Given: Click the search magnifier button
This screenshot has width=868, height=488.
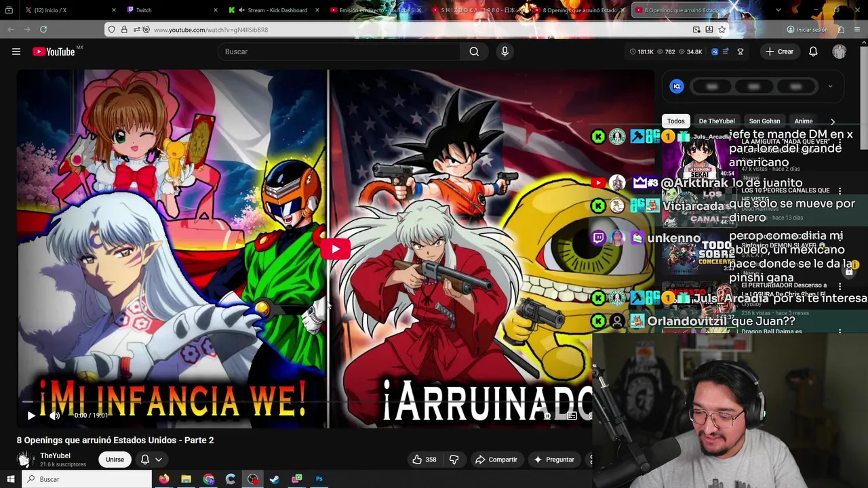Looking at the screenshot, I should pos(474,52).
